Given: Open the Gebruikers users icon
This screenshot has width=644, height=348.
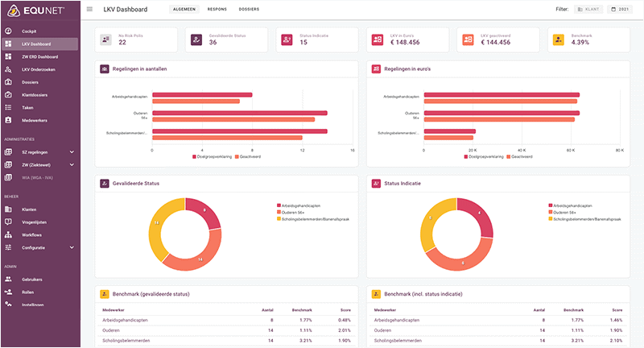Looking at the screenshot, I should click(8, 280).
